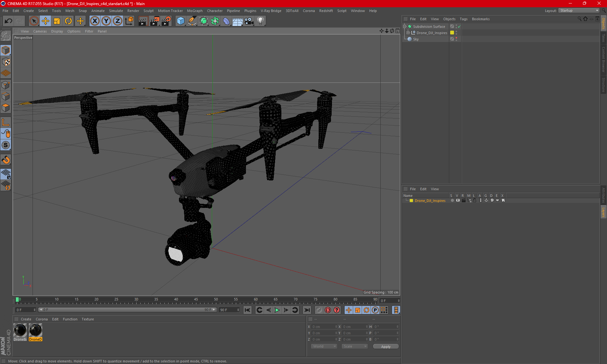
Task: Add Subdivision Surface generator icon
Action: (204, 21)
